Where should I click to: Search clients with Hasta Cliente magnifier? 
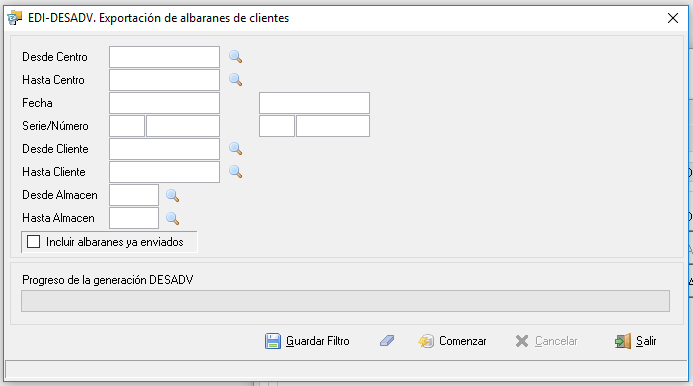(x=235, y=172)
